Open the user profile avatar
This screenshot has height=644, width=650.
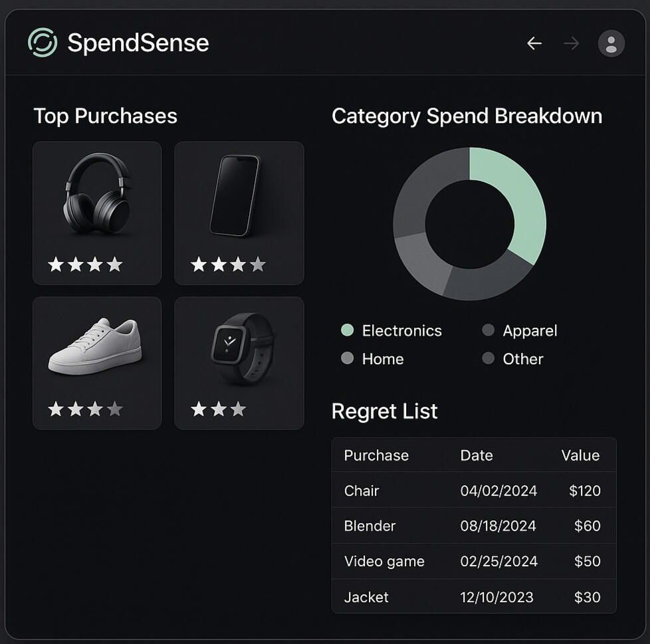pos(611,44)
